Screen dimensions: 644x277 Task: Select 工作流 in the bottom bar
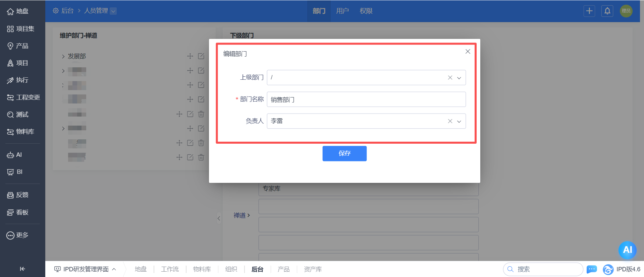pos(170,269)
